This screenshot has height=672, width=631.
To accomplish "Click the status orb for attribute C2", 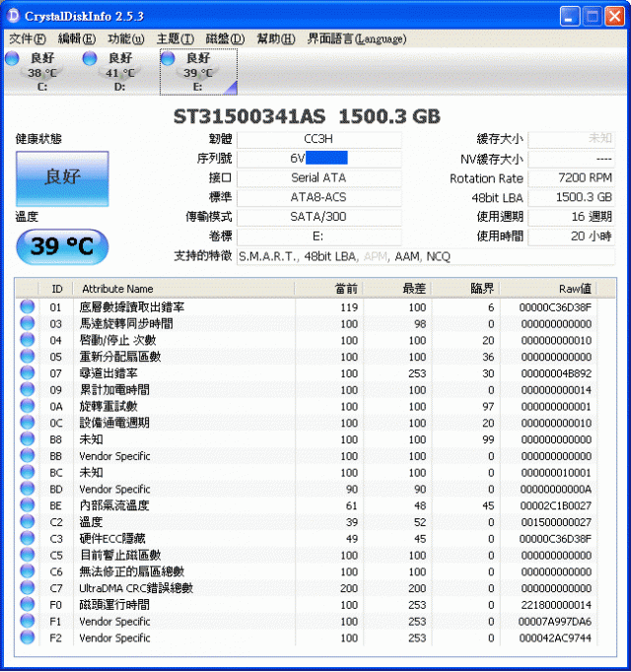I will pyautogui.click(x=28, y=522).
